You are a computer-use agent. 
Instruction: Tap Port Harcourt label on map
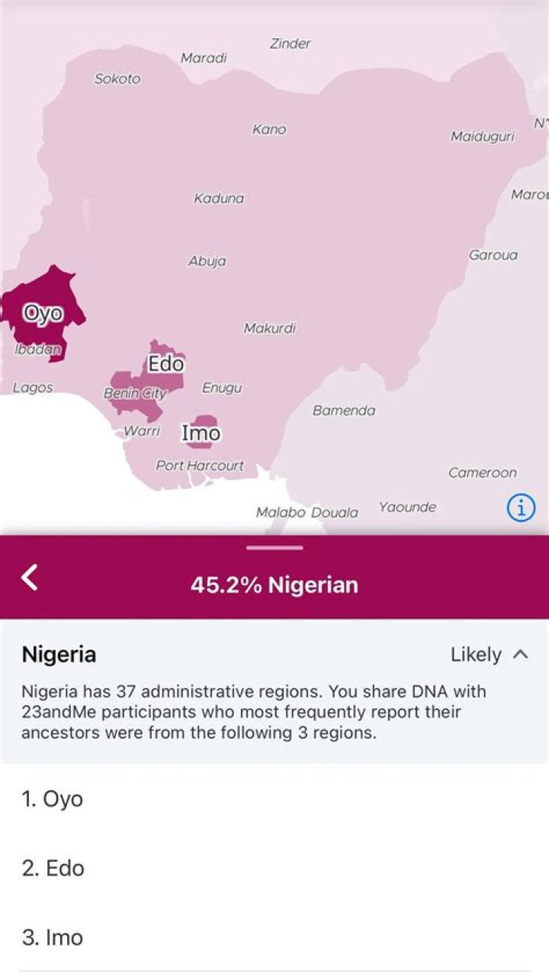click(x=200, y=465)
